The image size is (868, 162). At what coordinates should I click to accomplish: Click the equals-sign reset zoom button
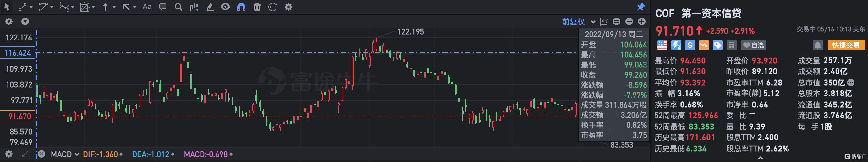(x=616, y=21)
